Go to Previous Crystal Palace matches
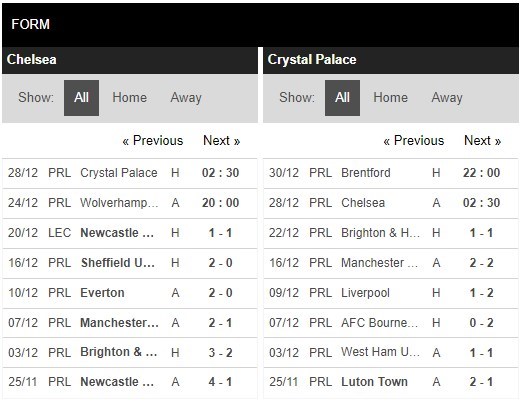This screenshot has width=524, height=417. pyautogui.click(x=414, y=140)
